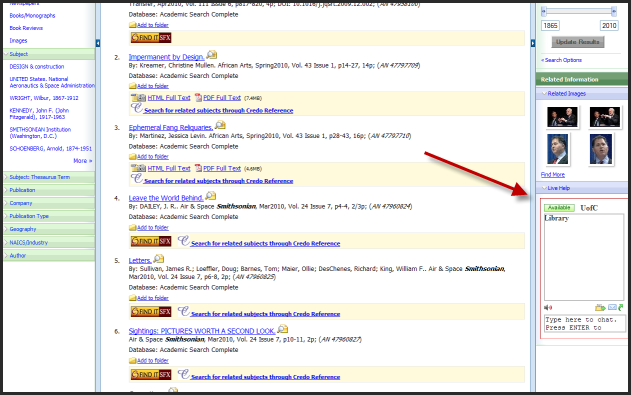Click the Credo Reference icon under the Letters result
The height and width of the screenshot is (395, 631).
click(x=184, y=311)
